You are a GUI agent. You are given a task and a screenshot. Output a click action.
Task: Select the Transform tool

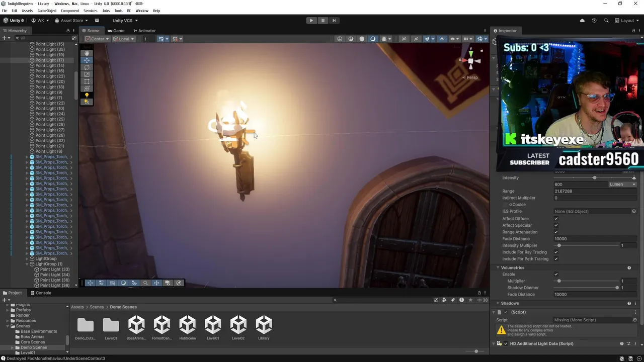click(87, 88)
